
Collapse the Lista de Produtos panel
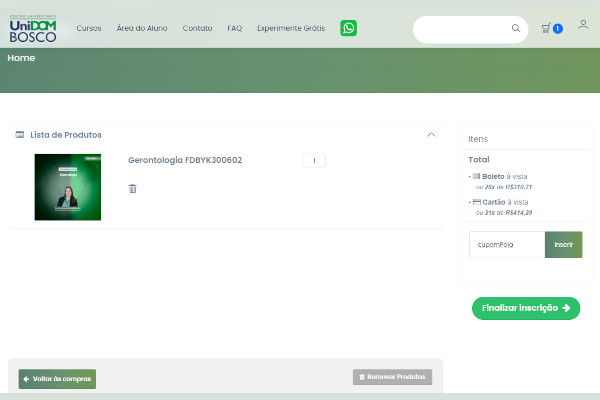[431, 134]
